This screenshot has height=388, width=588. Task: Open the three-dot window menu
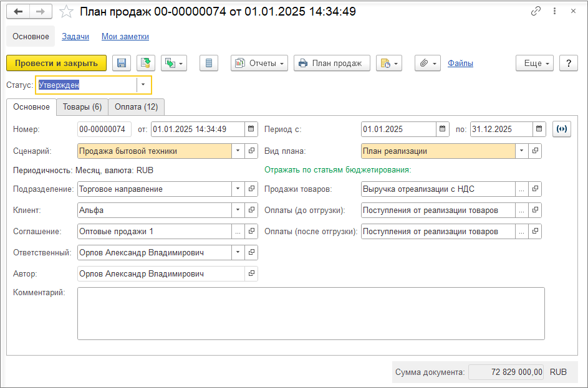click(x=554, y=11)
